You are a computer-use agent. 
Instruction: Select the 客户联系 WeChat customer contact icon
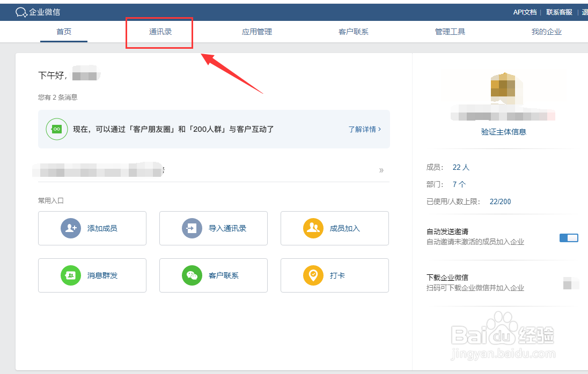point(192,275)
